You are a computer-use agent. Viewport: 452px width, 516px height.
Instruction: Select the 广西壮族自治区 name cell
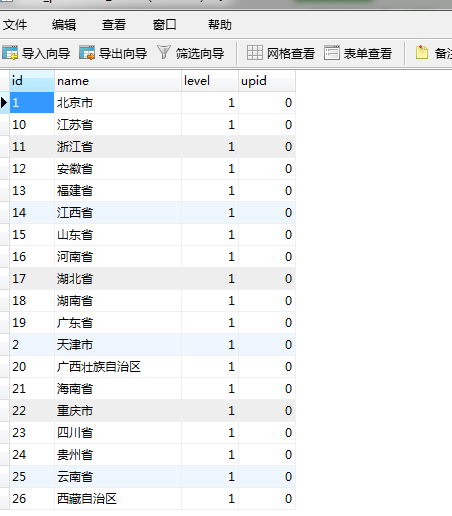tap(118, 367)
